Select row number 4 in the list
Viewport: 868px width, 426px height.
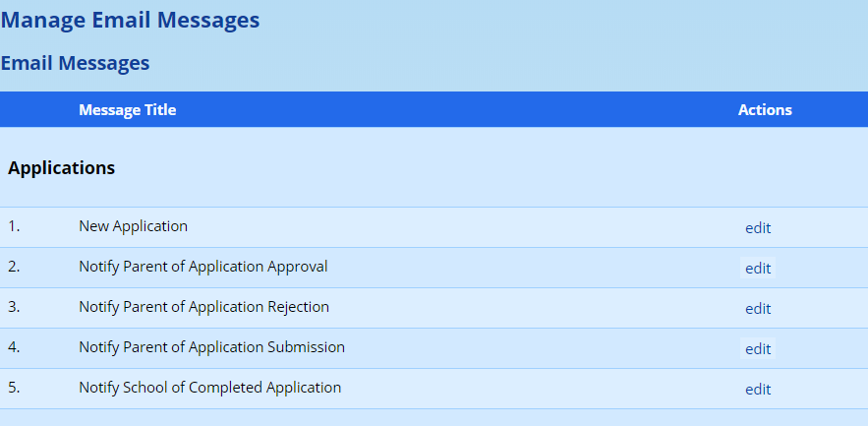click(14, 347)
